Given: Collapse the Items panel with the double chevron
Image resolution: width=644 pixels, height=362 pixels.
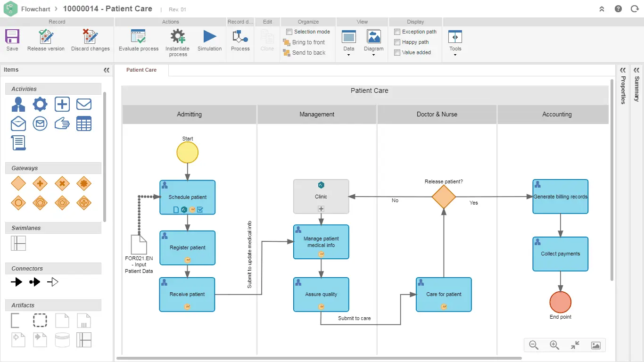Looking at the screenshot, I should coord(107,70).
